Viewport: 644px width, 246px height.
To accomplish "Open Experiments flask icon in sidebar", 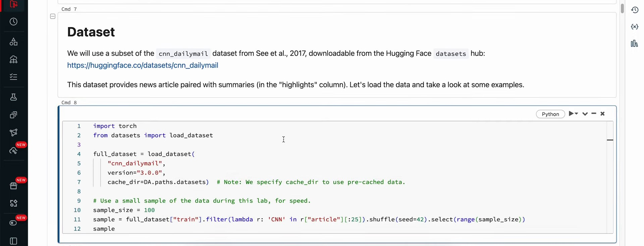I will click(x=13, y=97).
